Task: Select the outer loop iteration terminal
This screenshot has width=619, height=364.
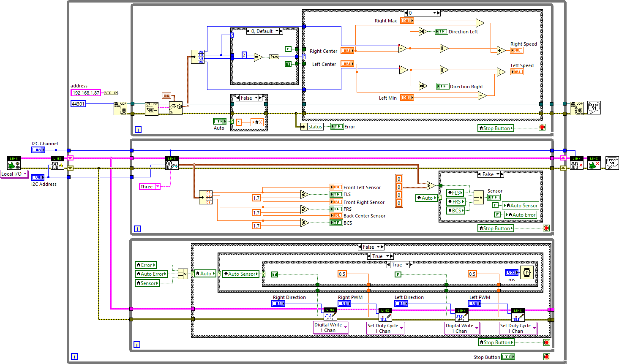Action: [74, 356]
